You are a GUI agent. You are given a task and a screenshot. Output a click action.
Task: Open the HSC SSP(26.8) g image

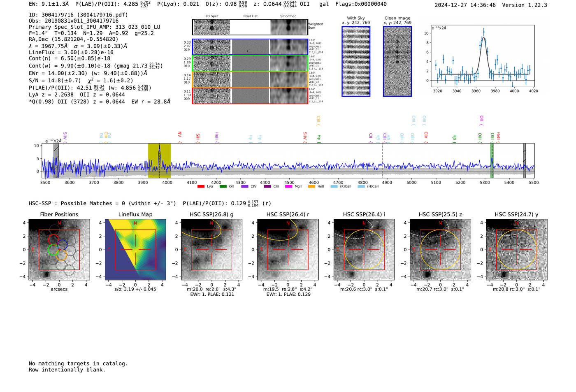211,250
